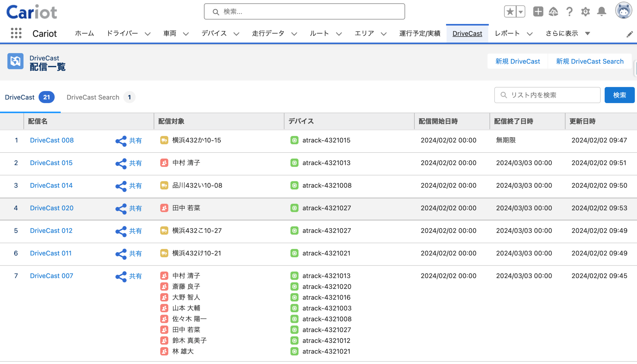Open the DriveCast 015 link

[x=51, y=163]
